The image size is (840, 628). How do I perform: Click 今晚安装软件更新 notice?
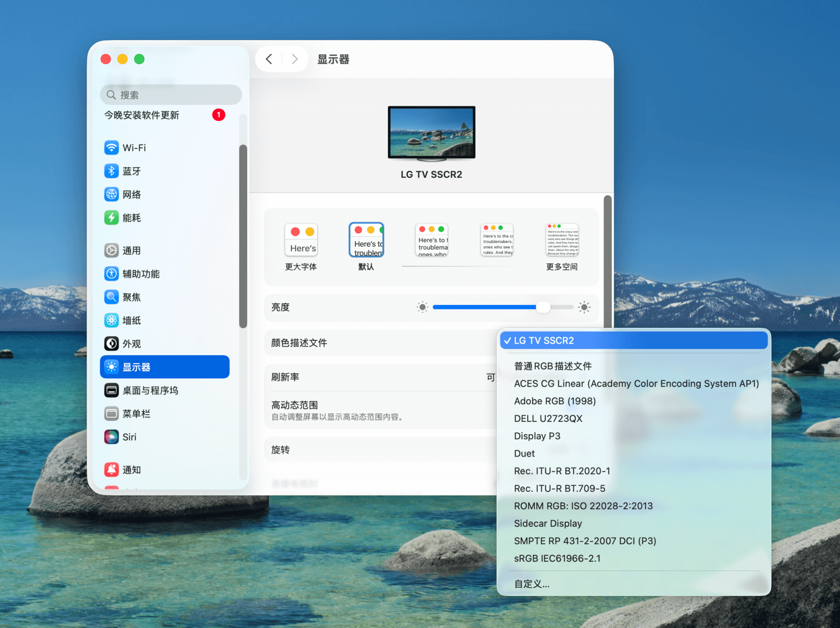tap(142, 115)
